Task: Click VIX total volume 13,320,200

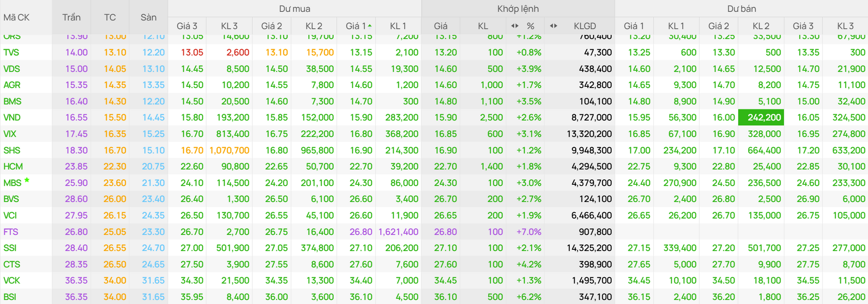Action: [589, 134]
